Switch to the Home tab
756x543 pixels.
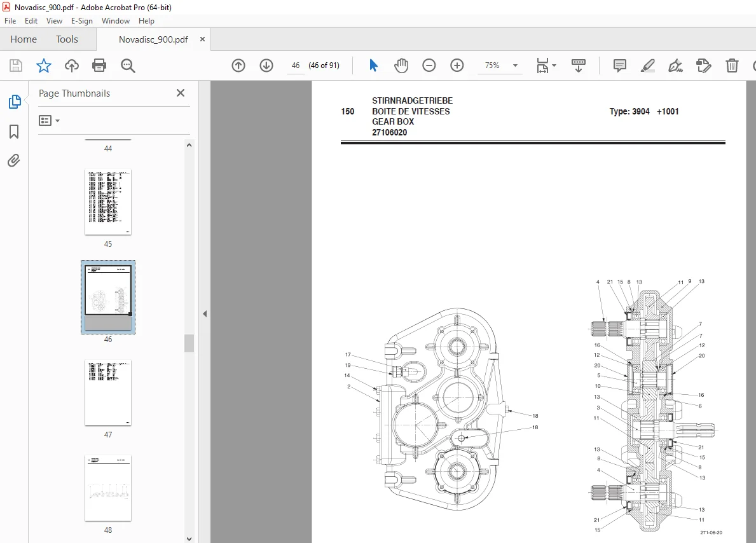[x=23, y=39]
